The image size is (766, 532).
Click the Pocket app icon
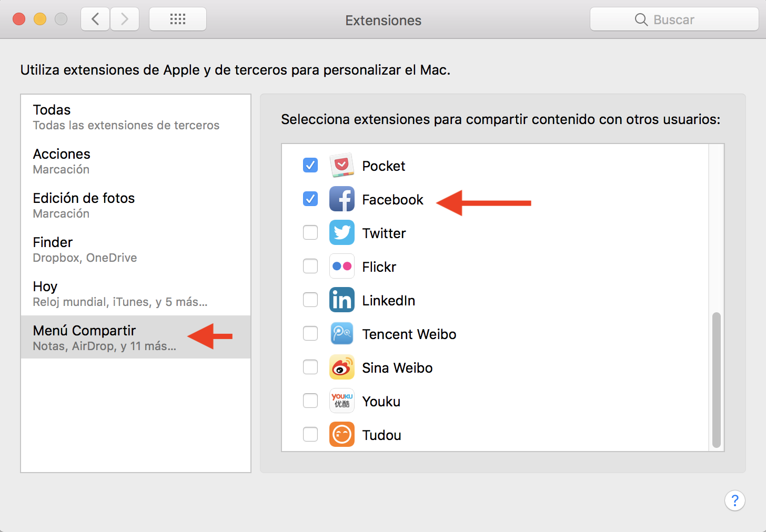tap(342, 166)
